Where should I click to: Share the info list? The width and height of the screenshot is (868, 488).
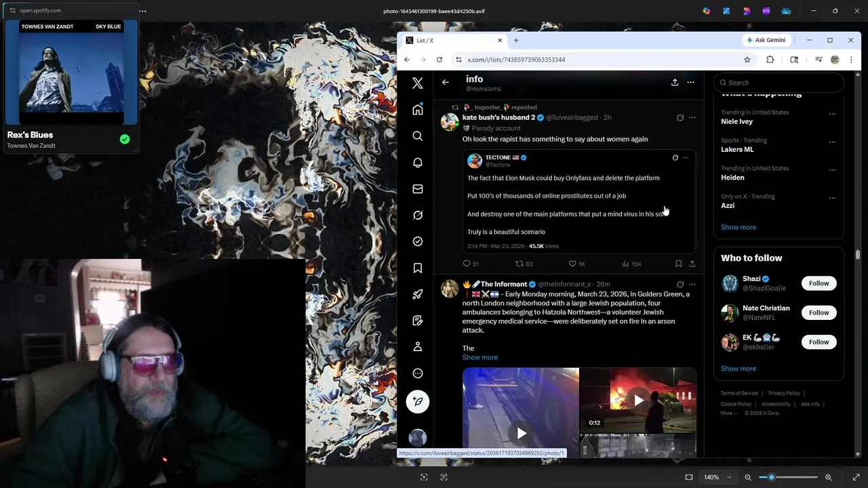[675, 83]
